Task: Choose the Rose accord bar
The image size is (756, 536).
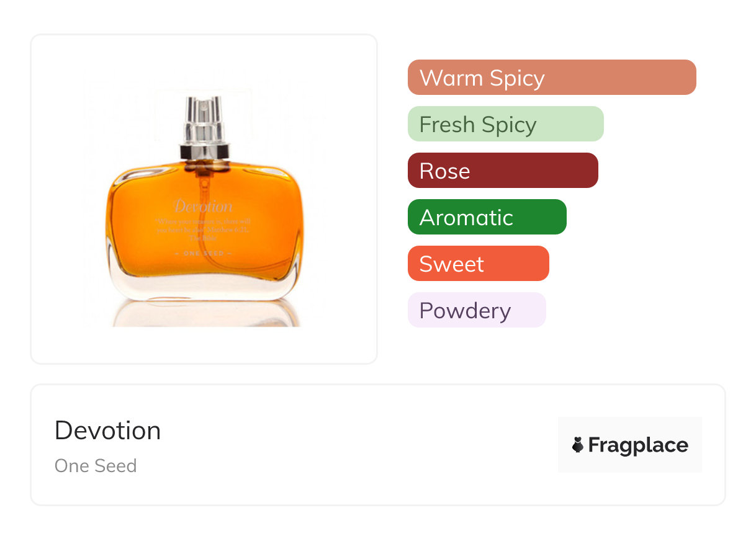Action: click(x=503, y=171)
